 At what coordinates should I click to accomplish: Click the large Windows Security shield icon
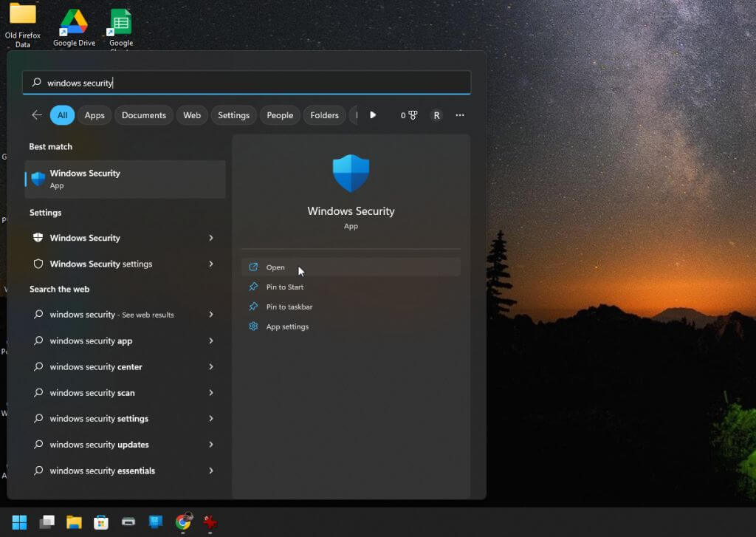[x=351, y=174]
